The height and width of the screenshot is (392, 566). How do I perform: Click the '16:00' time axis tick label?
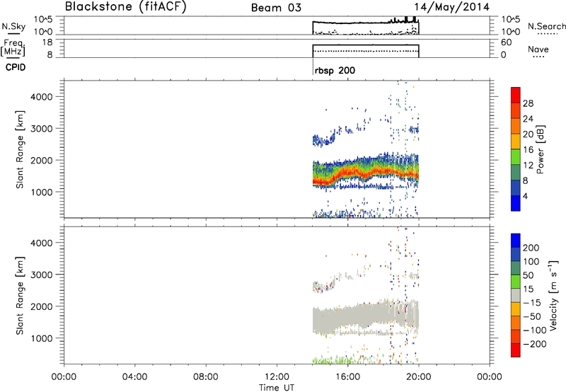point(347,377)
